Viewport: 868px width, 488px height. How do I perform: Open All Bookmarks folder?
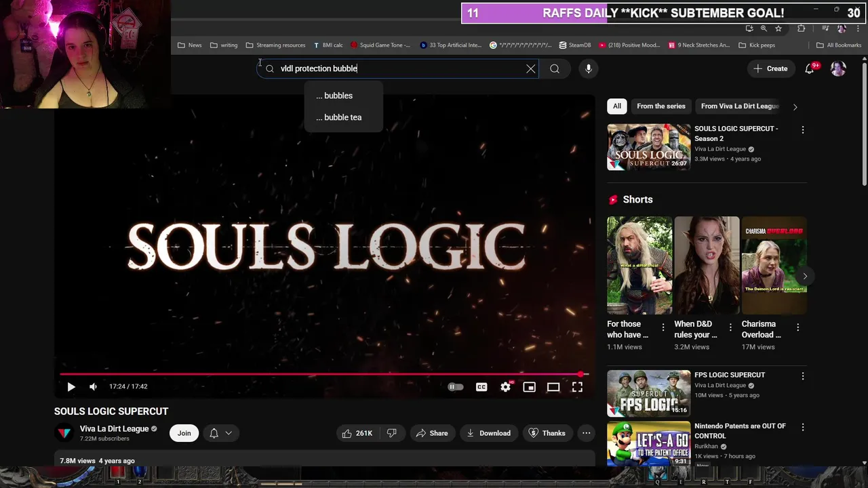click(x=839, y=45)
